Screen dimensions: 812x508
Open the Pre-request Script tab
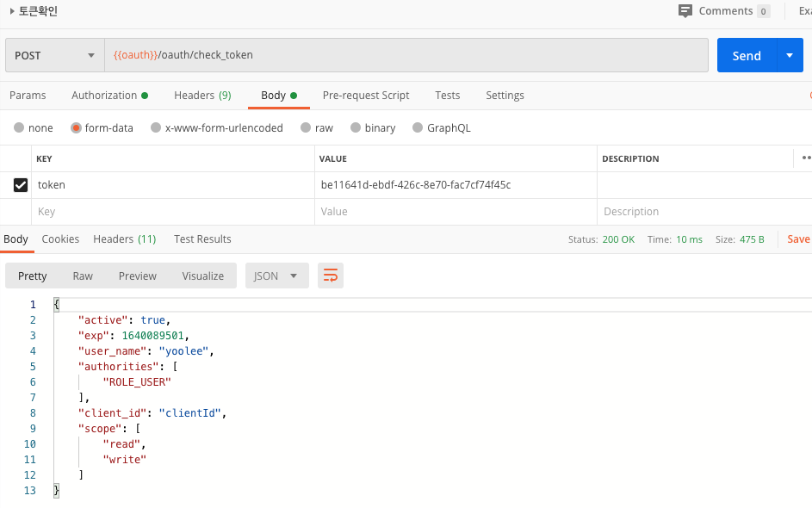[366, 96]
